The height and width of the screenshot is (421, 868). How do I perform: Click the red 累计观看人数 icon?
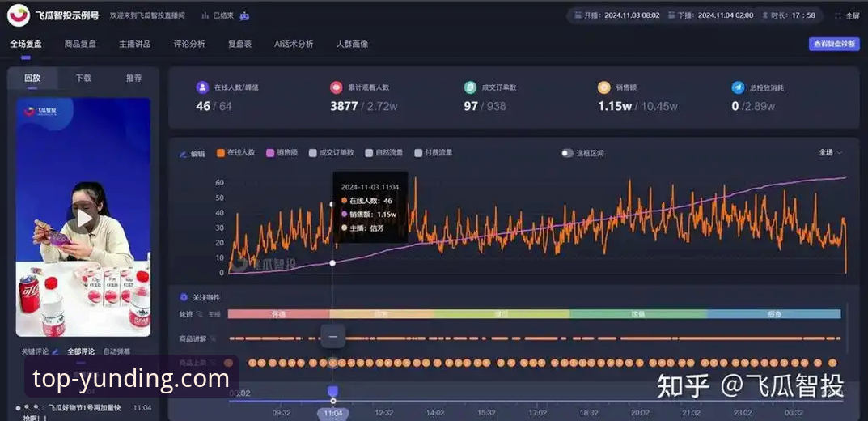click(336, 87)
